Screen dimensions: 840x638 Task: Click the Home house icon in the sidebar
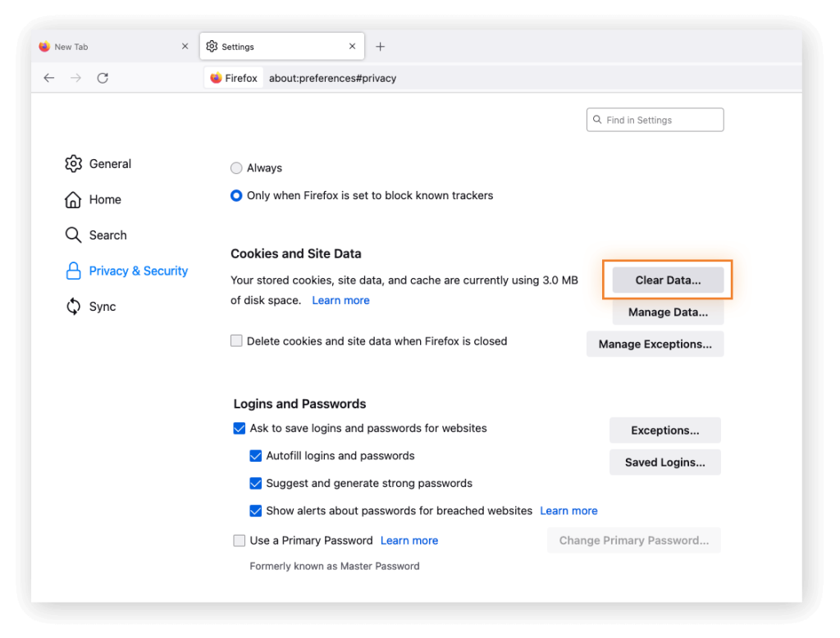(73, 200)
